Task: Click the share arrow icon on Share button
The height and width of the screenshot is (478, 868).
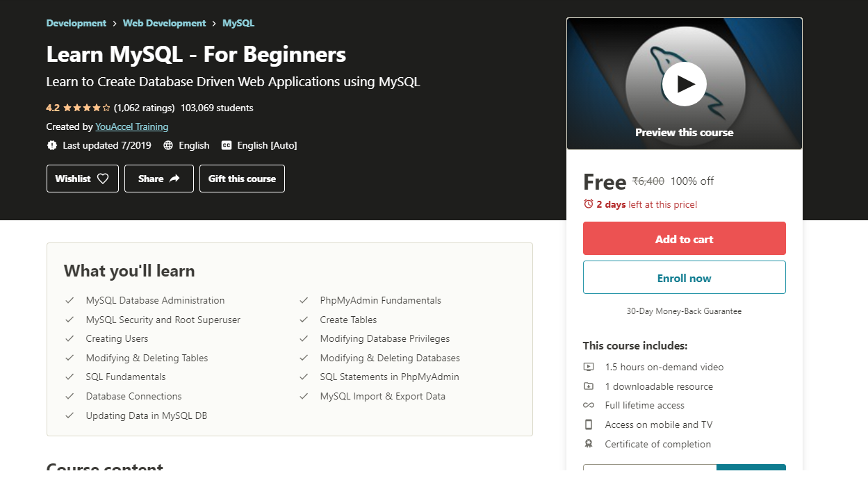Action: (176, 178)
